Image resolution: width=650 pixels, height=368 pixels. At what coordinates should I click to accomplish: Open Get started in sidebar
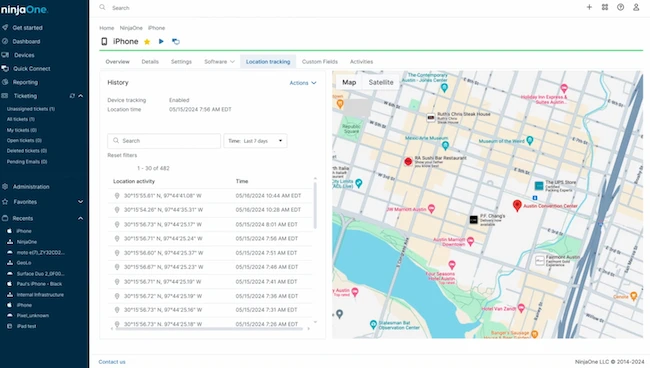point(27,28)
